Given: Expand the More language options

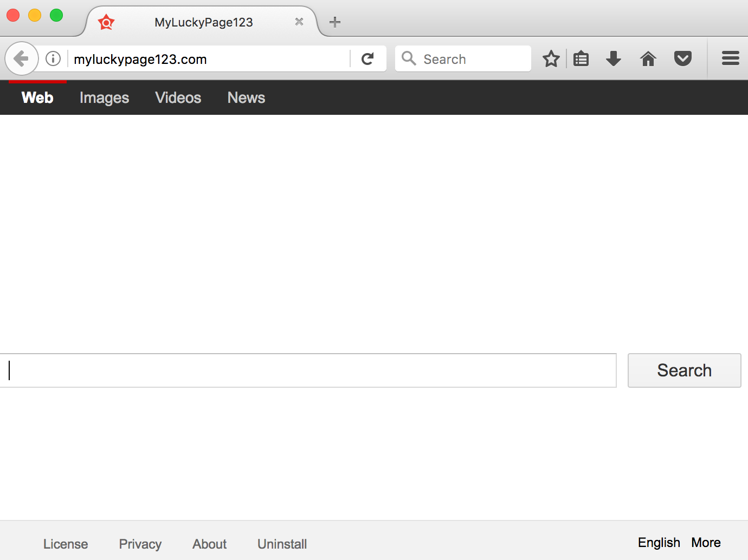Looking at the screenshot, I should [706, 543].
